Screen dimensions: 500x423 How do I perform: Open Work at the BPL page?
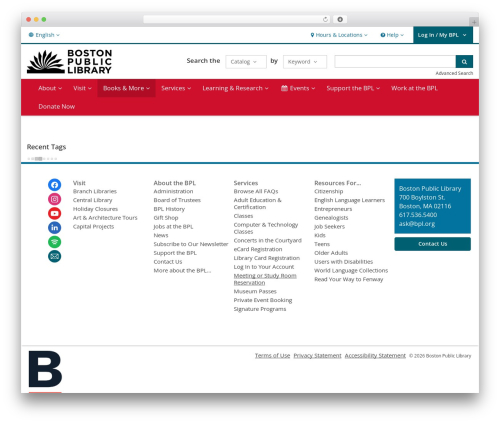[414, 88]
